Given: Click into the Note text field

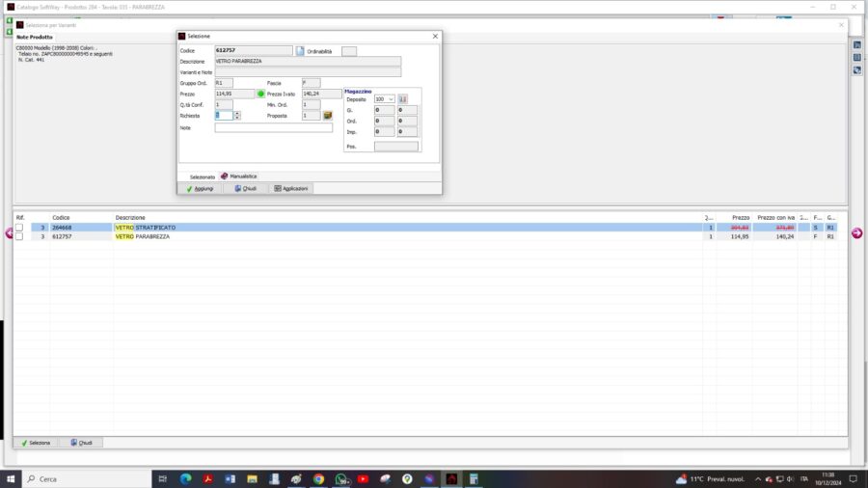Looking at the screenshot, I should click(x=273, y=127).
